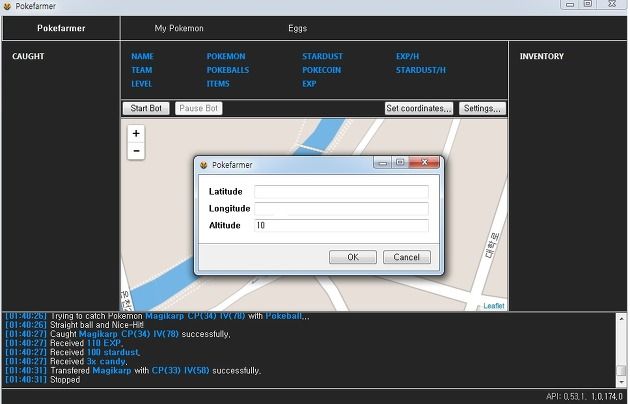This screenshot has height=404, width=630.
Task: Click log line 'Received 100 stardust'
Action: 73,353
